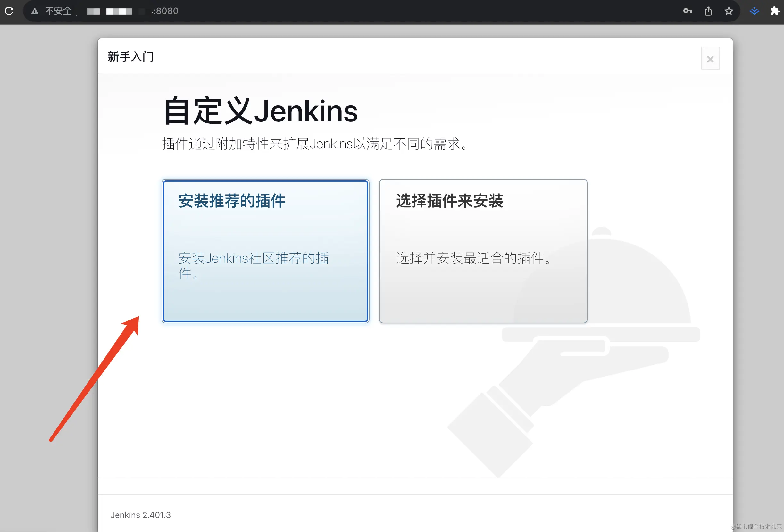The image size is (784, 532).
Task: Open saved passwords via the key icon
Action: (688, 11)
